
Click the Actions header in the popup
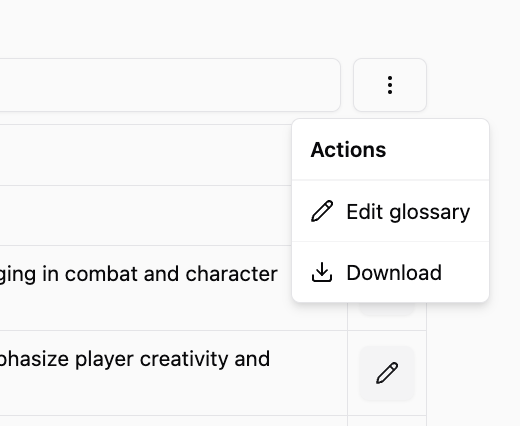(x=348, y=150)
